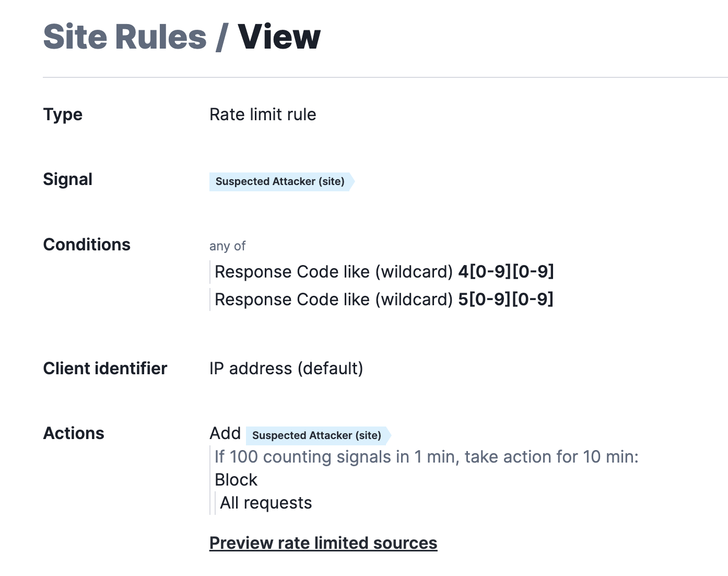Click the Actions section heading

(74, 433)
